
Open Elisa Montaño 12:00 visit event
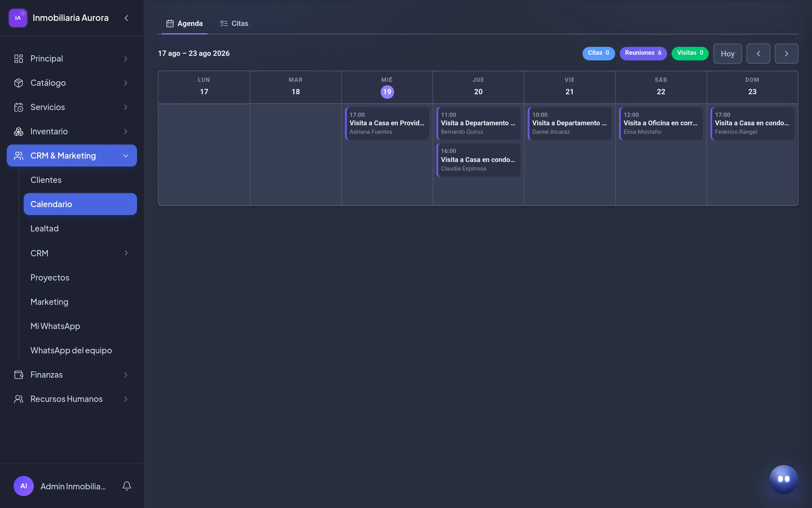point(661,123)
